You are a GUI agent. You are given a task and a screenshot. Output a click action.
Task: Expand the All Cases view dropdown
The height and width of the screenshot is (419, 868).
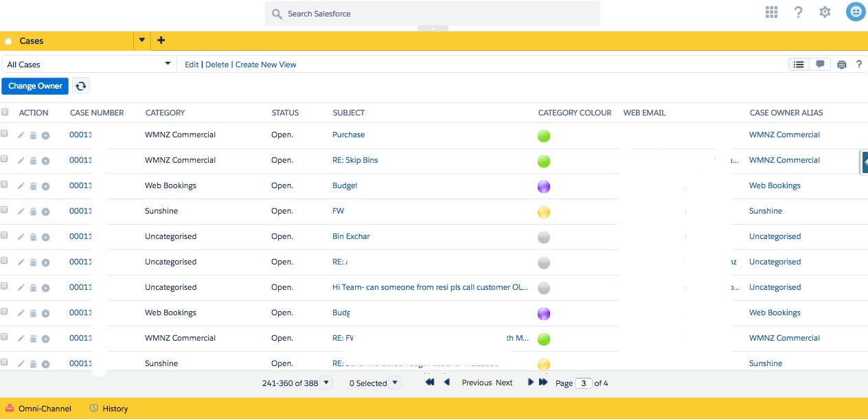[168, 64]
